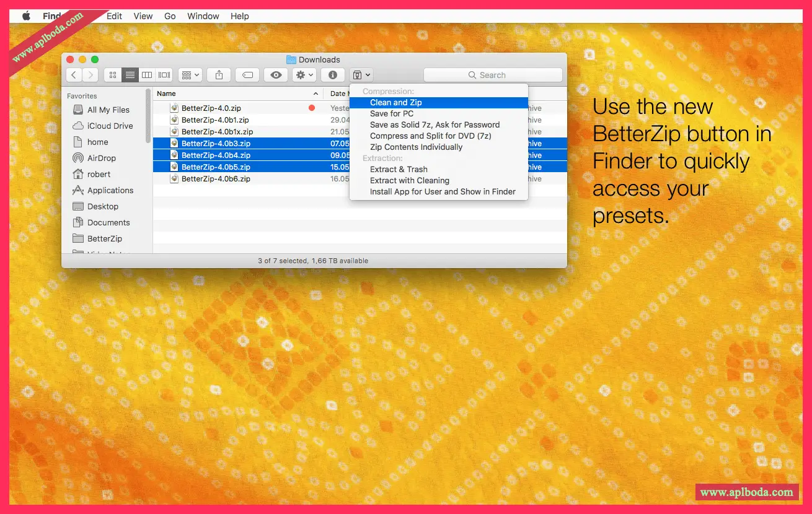Click the Share toolbar button
This screenshot has width=812, height=514.
click(219, 75)
